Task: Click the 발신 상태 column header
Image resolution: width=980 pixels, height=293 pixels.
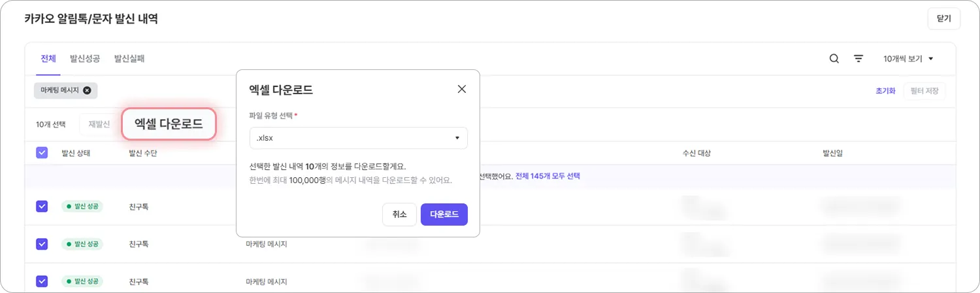Action: click(76, 153)
